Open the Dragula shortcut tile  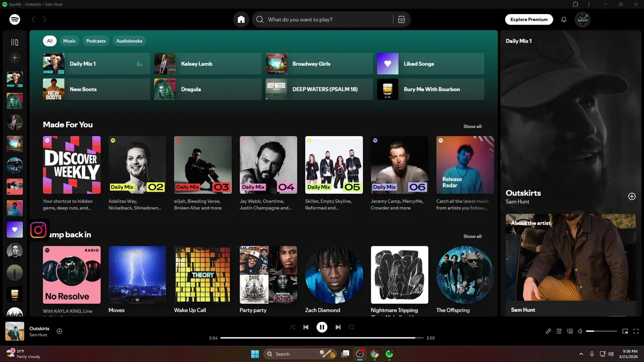coord(208,89)
